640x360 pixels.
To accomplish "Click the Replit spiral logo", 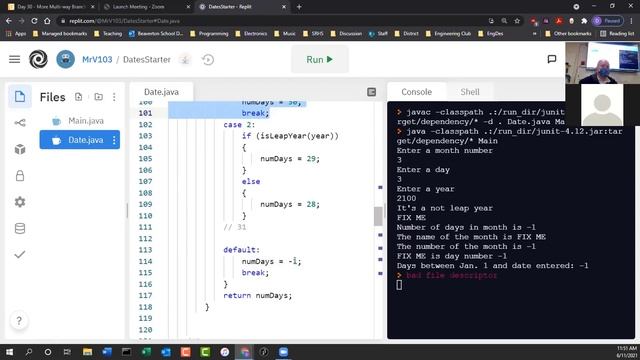I will tap(38, 60).
